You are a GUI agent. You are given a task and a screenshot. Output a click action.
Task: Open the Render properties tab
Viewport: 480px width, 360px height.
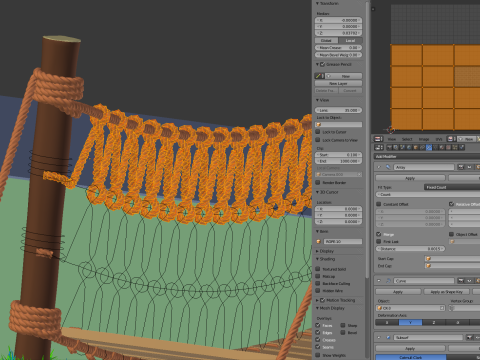click(389, 147)
